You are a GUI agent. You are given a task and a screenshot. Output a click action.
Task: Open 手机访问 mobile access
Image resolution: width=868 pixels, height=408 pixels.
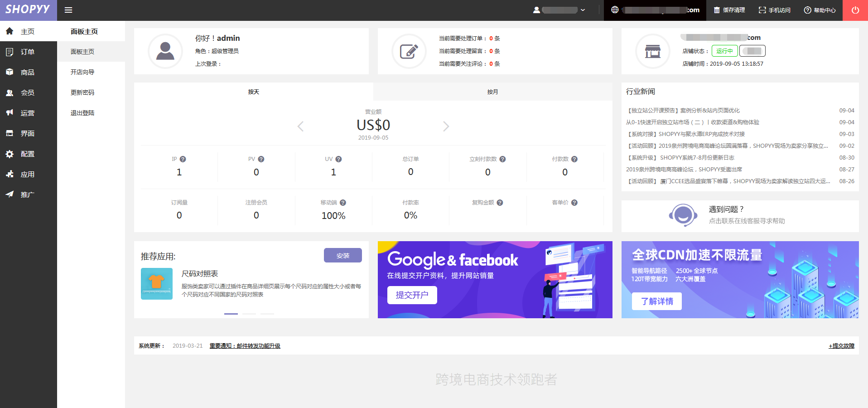775,10
